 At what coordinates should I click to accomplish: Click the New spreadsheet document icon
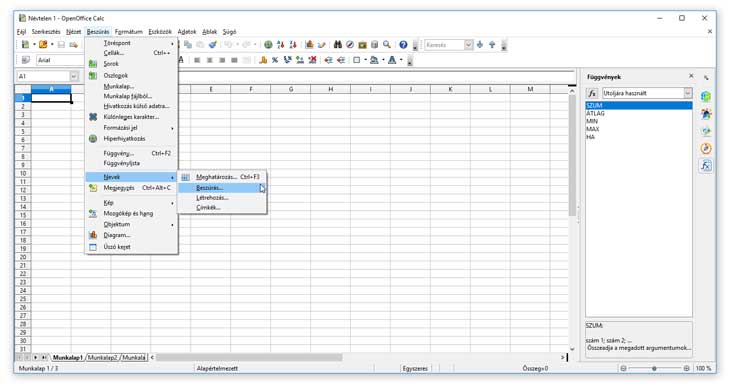[x=25, y=45]
